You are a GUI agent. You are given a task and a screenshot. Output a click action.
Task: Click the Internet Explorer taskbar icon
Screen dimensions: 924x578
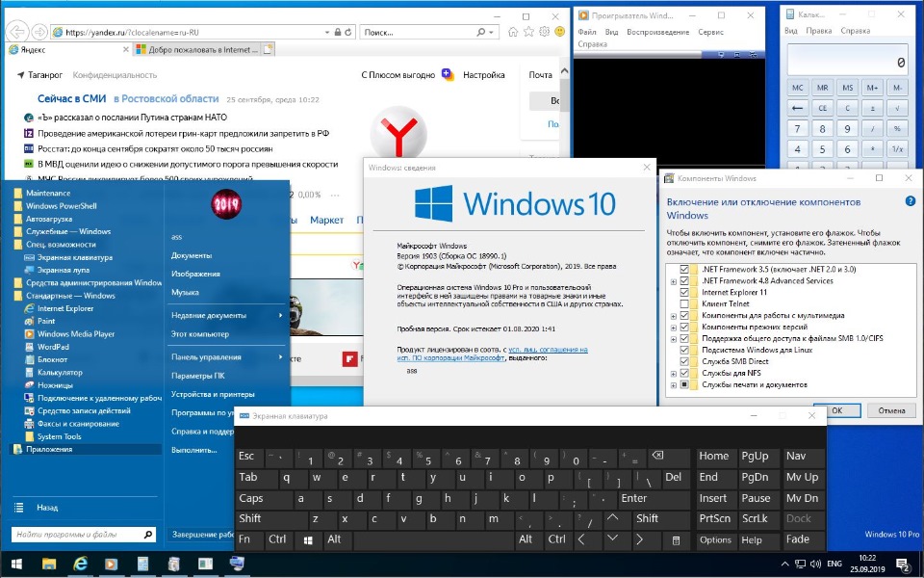[x=80, y=565]
